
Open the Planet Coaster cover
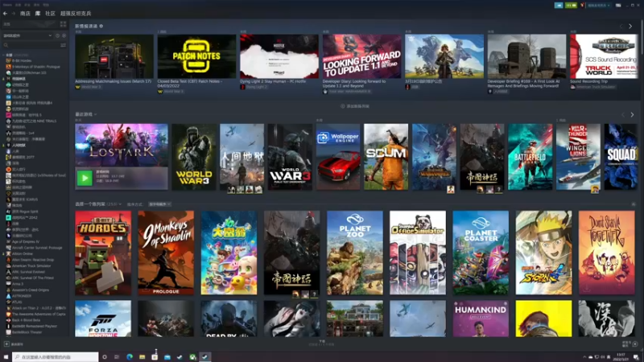coord(481,253)
